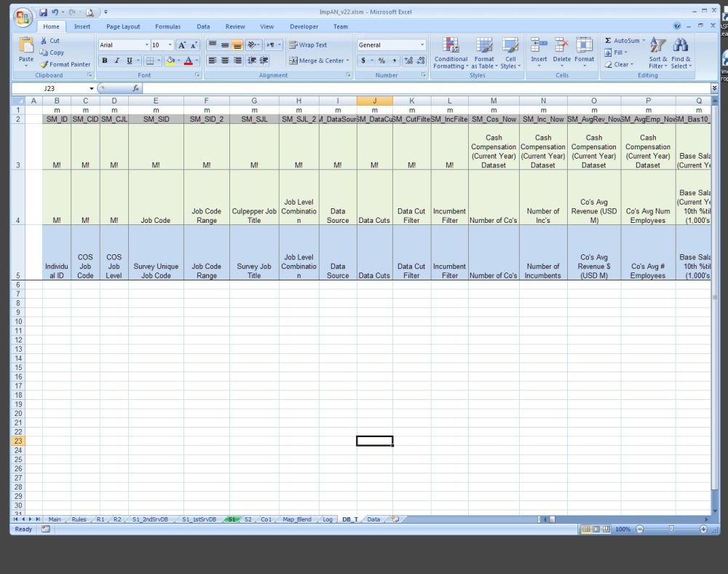The width and height of the screenshot is (728, 574).
Task: Open the Name Box dropdown arrow
Action: (x=92, y=88)
